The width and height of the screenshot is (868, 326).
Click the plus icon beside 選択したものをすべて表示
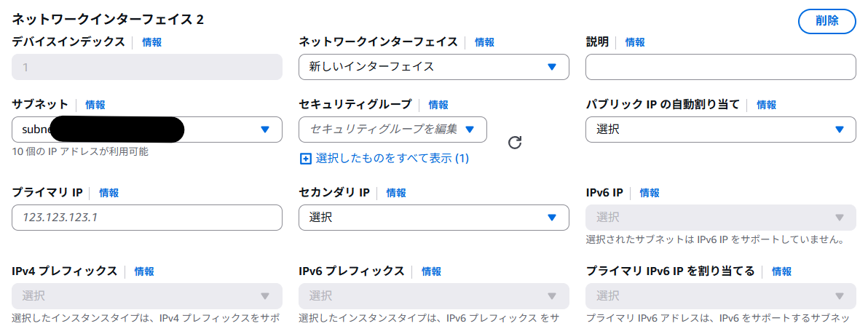[x=306, y=159]
